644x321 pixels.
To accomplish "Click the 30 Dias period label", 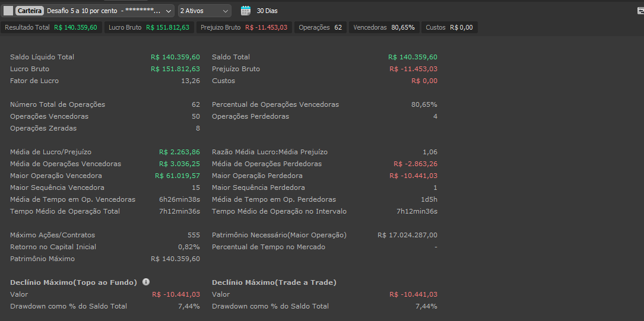I will (x=267, y=11).
